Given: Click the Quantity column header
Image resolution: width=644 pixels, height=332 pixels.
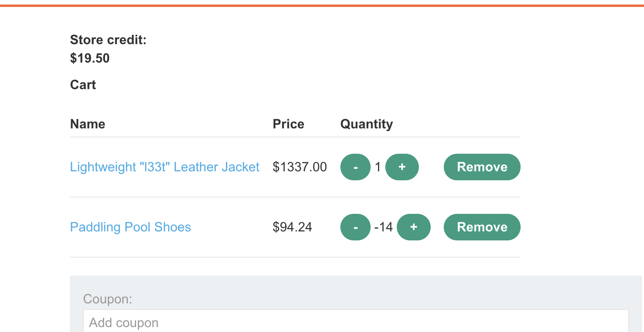Looking at the screenshot, I should pos(367,124).
